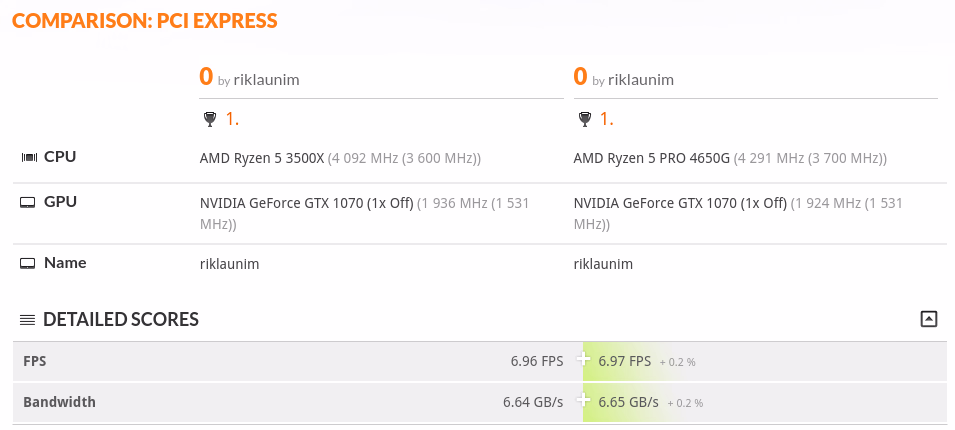This screenshot has height=430, width=955.
Task: Click the plus icon next to 6.97 FPS
Action: [584, 360]
